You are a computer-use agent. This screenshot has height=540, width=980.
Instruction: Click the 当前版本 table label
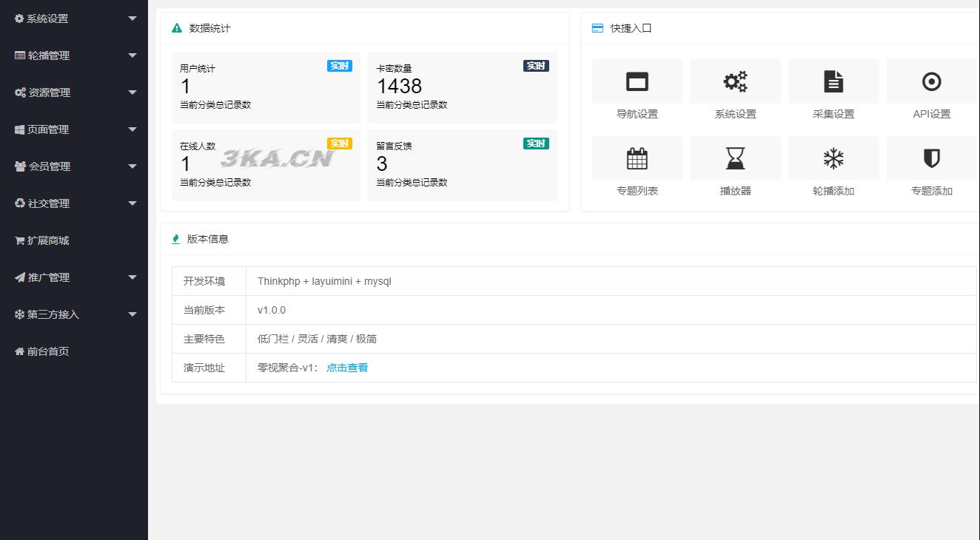(x=204, y=310)
